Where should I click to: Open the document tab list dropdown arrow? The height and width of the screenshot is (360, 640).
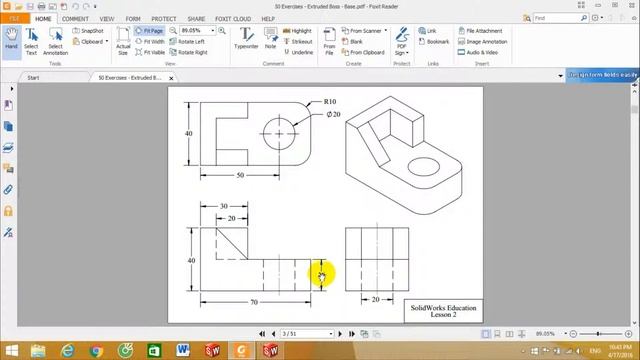[560, 76]
